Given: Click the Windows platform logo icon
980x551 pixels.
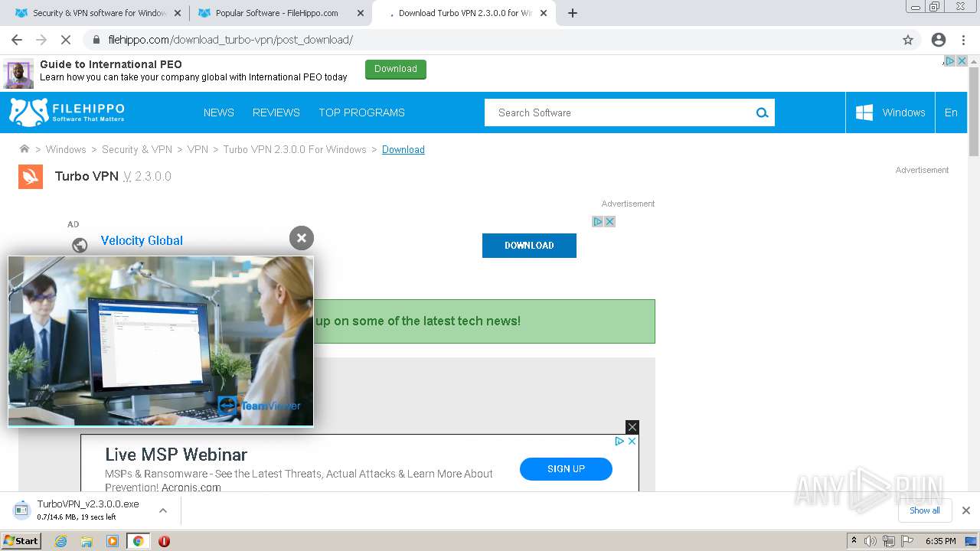Looking at the screenshot, I should [x=864, y=112].
